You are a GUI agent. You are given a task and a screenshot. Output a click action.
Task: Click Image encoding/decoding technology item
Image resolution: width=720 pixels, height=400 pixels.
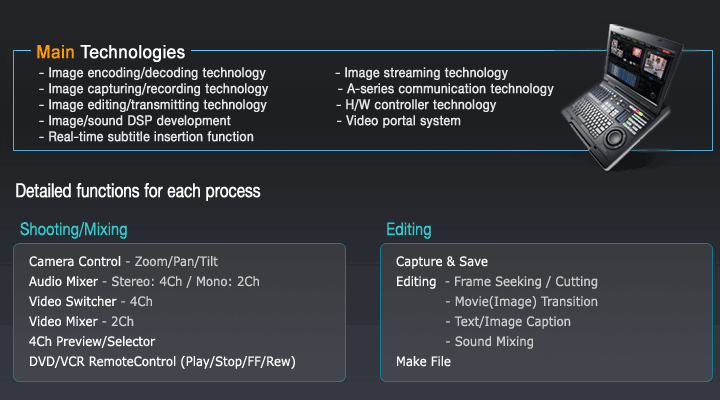pyautogui.click(x=157, y=73)
